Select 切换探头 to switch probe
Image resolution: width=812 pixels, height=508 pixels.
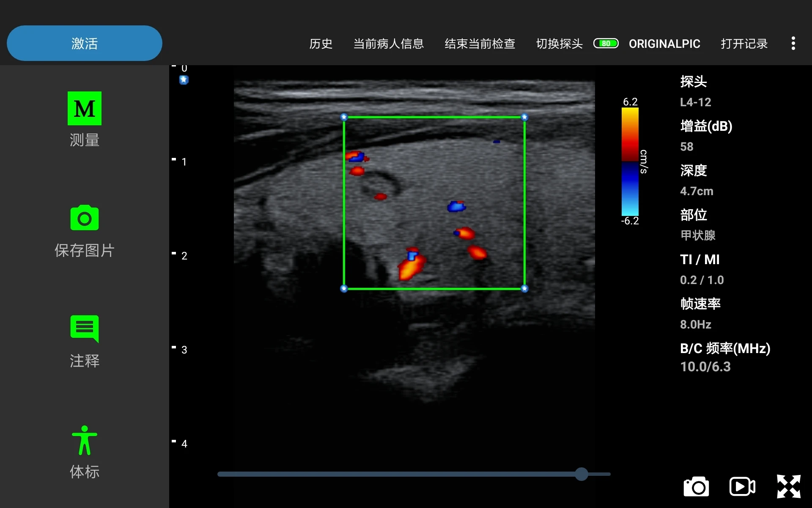click(x=559, y=44)
